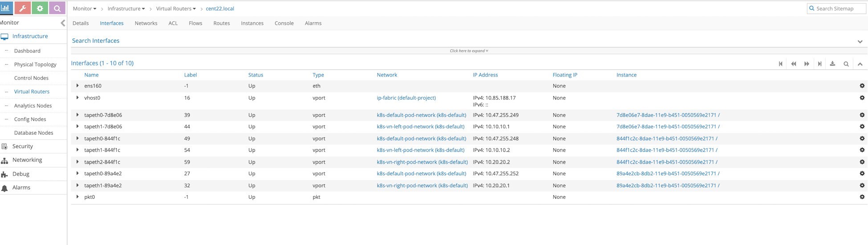Expand the tapeth1-844f1c interface row
Screen dimensions: 868x245
pyautogui.click(x=77, y=149)
